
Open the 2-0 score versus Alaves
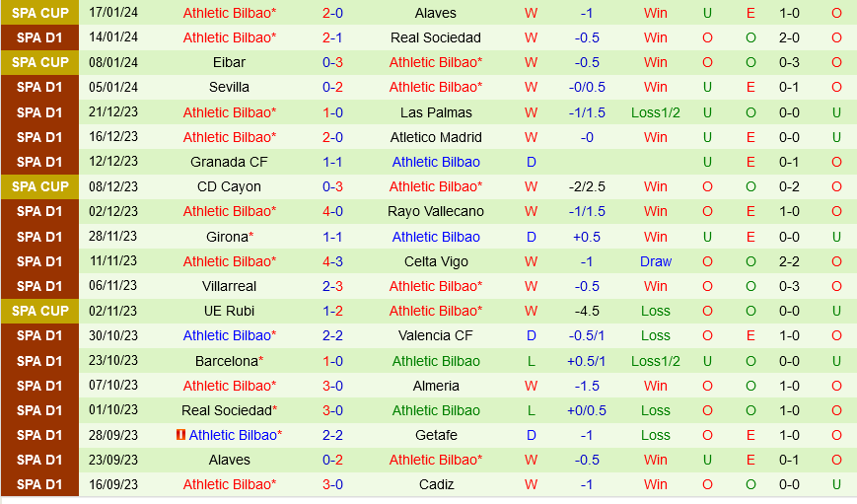332,13
